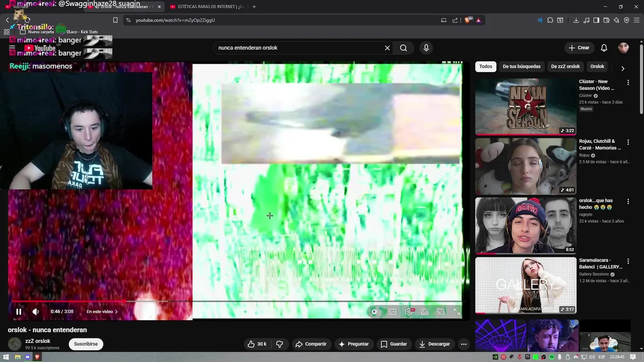Select the 'Orslok' filter chip
The width and height of the screenshot is (644, 362).
click(597, 66)
